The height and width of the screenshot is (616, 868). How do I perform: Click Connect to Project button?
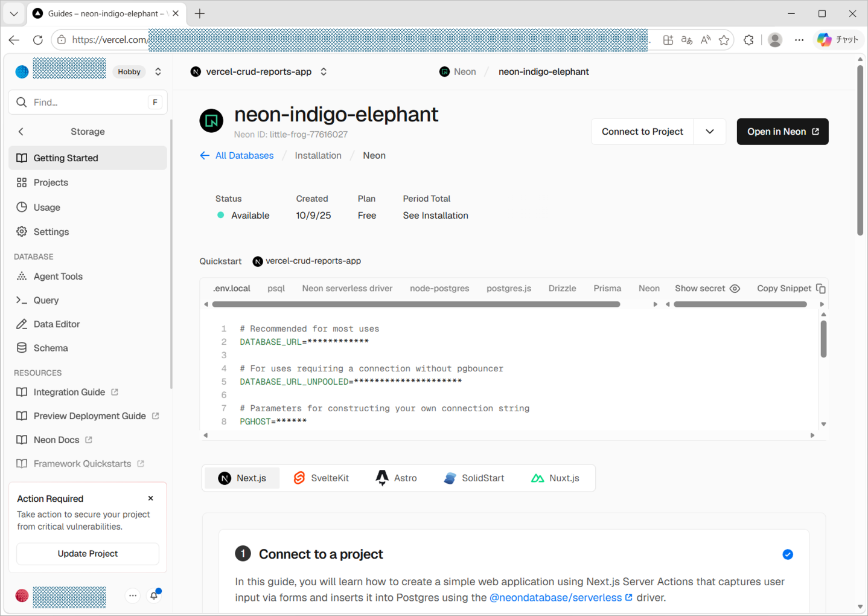tap(642, 131)
